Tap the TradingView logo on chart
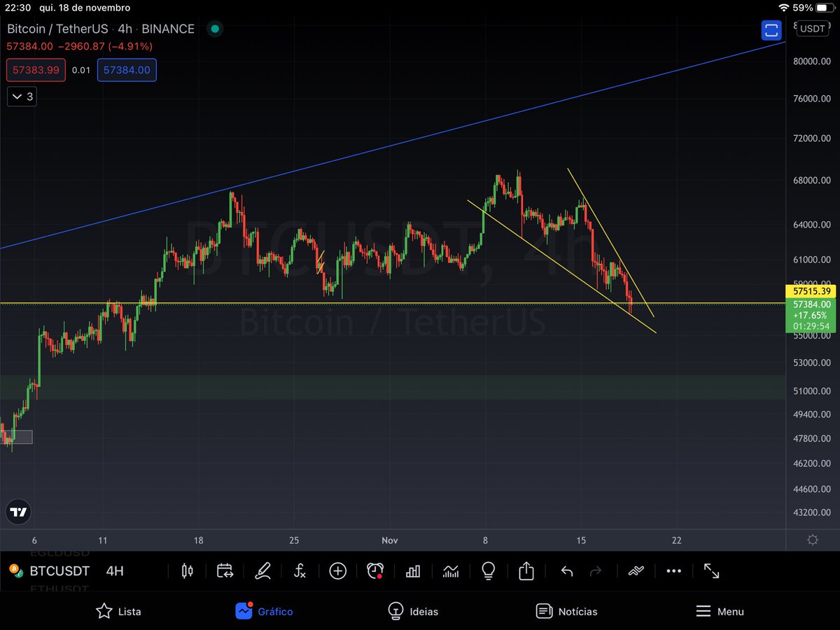The image size is (840, 630). click(x=19, y=512)
